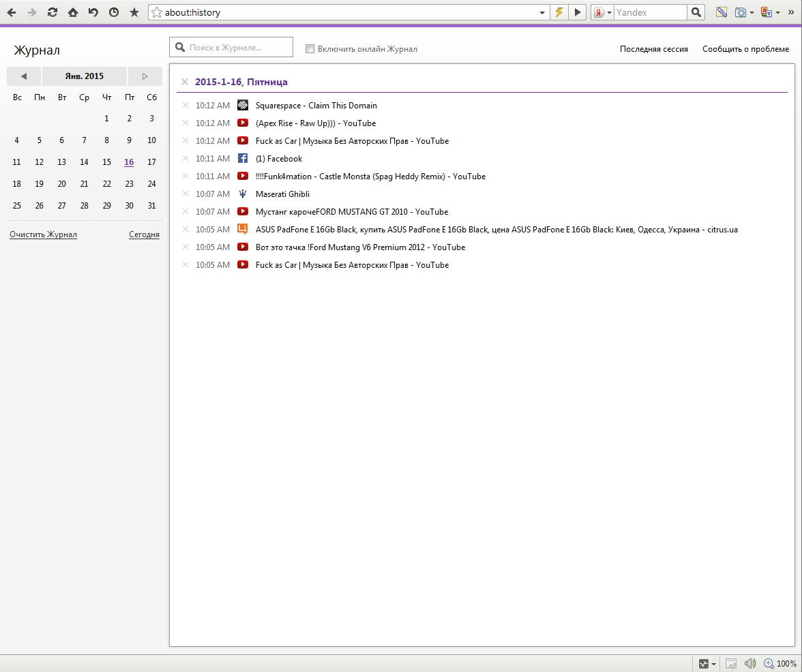Go forward with the forward arrow
This screenshot has width=802, height=672.
(x=31, y=12)
